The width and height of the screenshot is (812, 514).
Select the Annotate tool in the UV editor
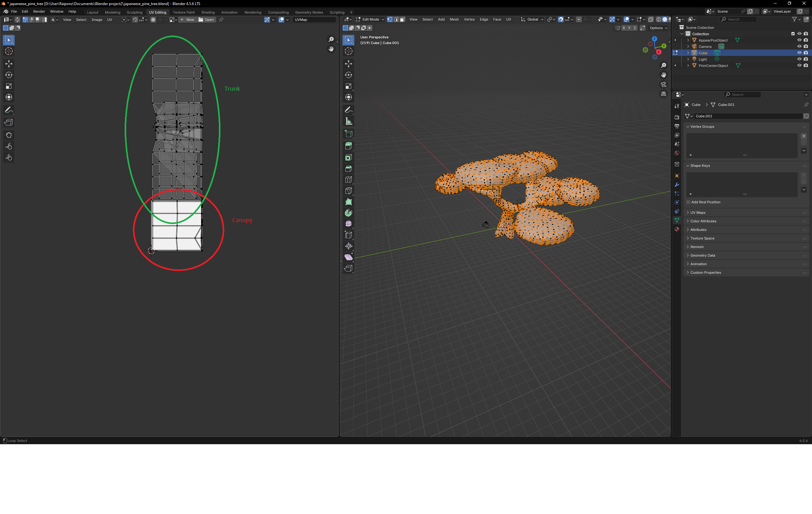tap(9, 110)
